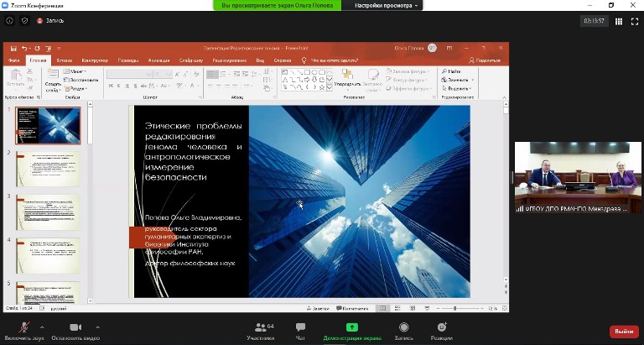Click the PowerPoint zoom slider
Viewport: 644px width, 345px height.
(455, 308)
